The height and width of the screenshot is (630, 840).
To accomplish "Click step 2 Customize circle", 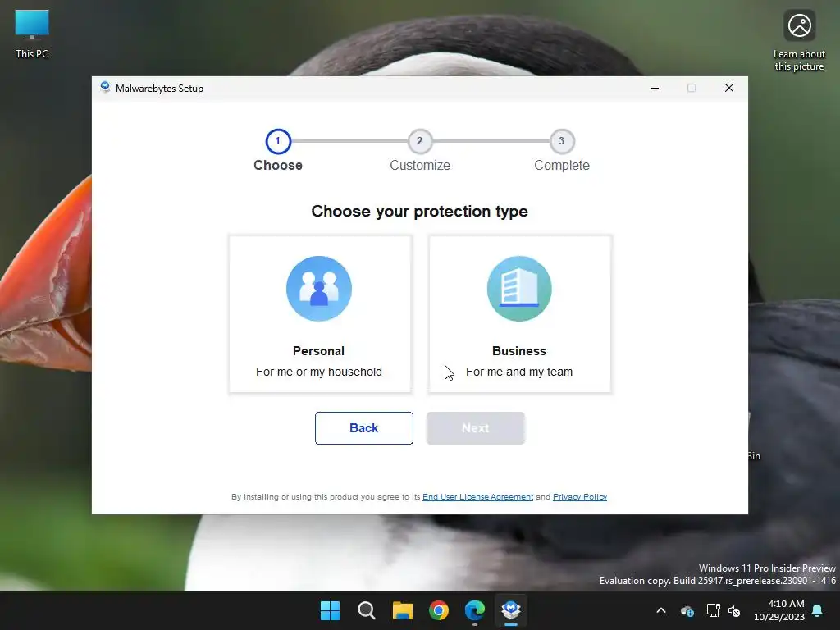I will coord(420,141).
